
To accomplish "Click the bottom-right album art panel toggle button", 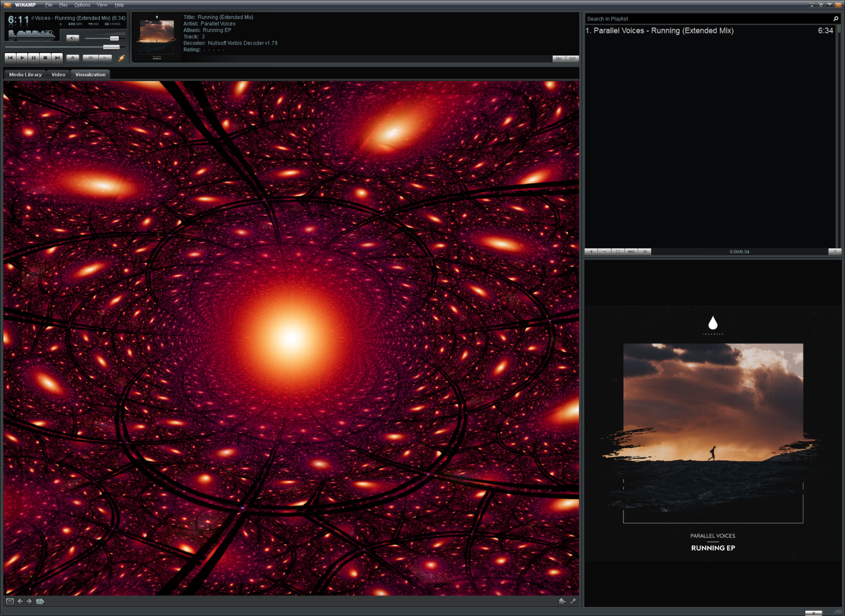I will pyautogui.click(x=813, y=613).
